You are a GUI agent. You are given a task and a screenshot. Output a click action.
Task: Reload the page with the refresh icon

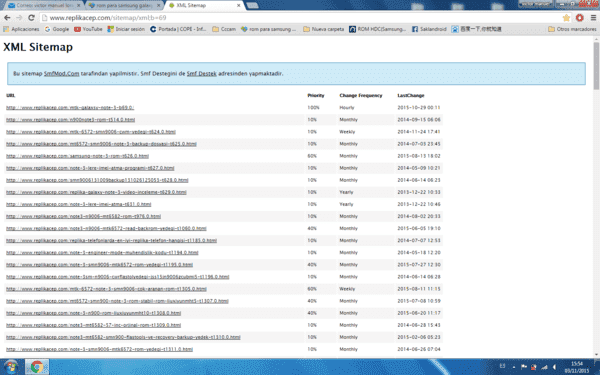point(31,18)
